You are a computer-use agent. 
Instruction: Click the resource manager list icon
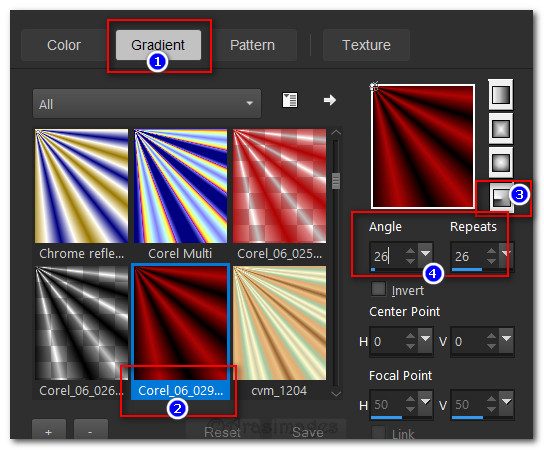[x=290, y=100]
